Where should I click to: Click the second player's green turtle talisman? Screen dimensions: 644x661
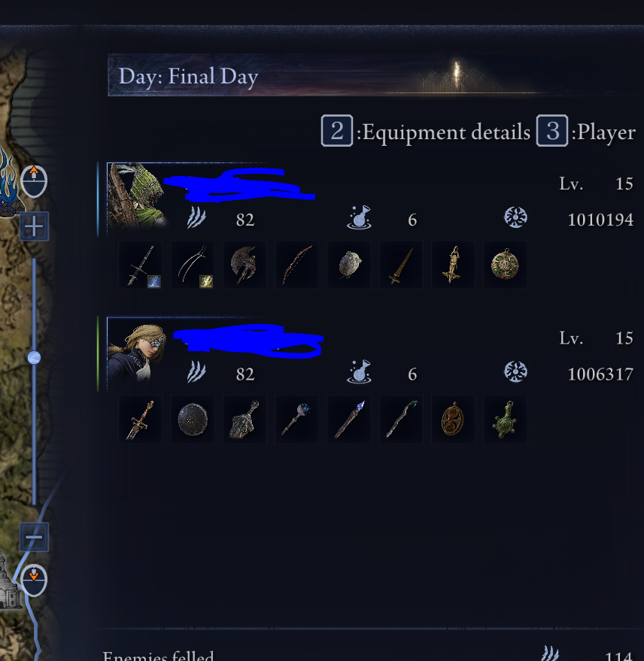point(505,420)
